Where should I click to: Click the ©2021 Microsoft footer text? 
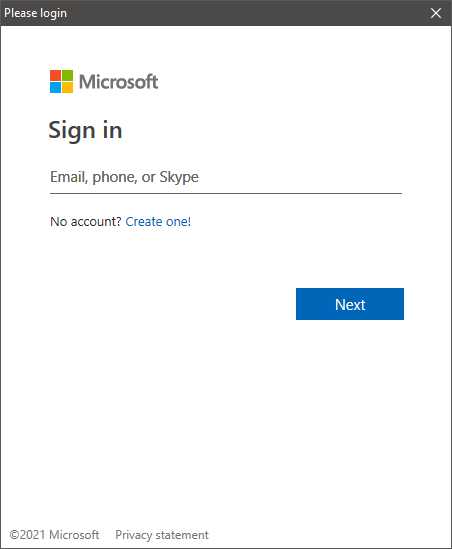[54, 535]
